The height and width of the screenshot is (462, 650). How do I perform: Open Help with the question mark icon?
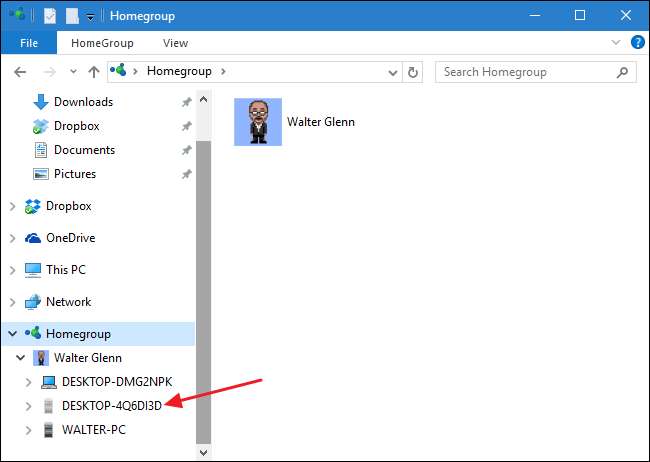point(638,42)
